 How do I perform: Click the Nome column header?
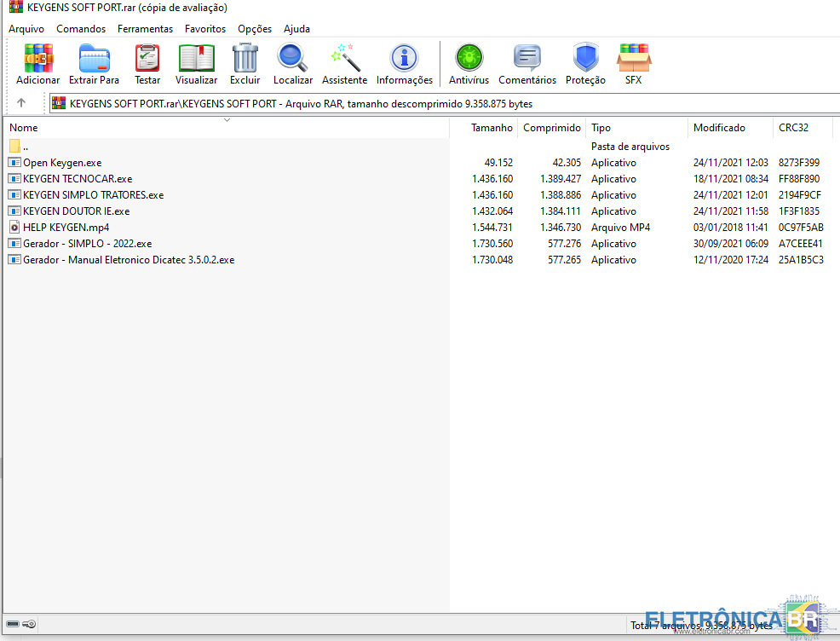point(24,128)
